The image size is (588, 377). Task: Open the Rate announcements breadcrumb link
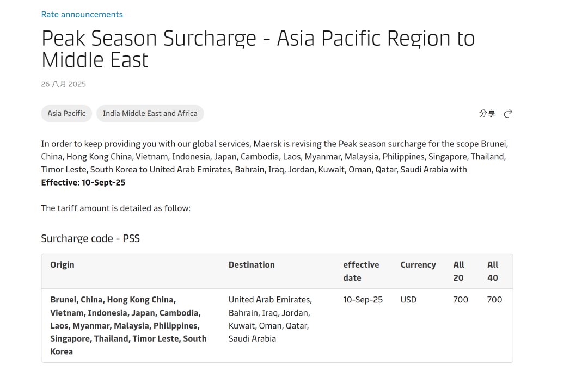pos(82,15)
